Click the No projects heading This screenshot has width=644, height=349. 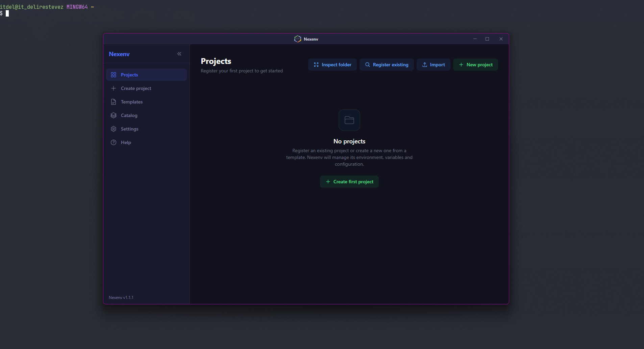349,141
